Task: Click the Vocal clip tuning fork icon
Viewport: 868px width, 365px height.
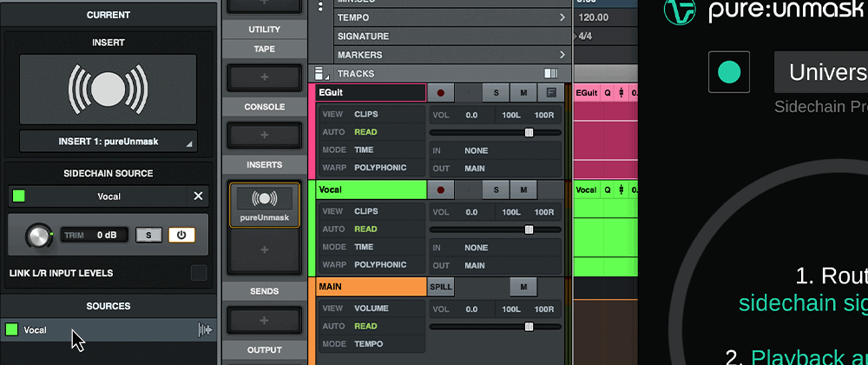Action: (621, 190)
